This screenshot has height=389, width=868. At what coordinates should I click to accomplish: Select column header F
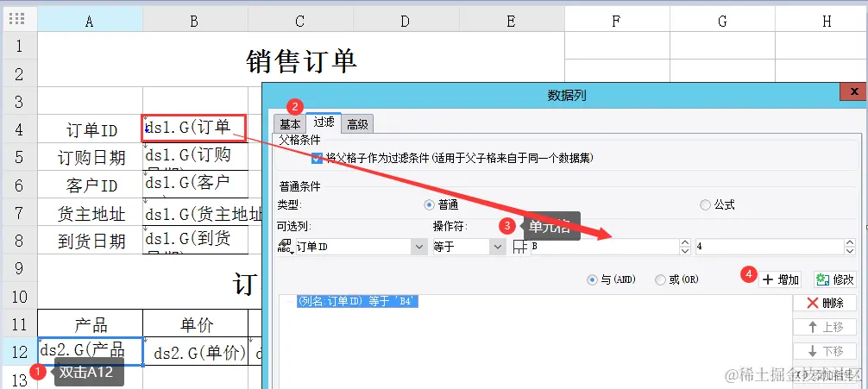pos(617,21)
